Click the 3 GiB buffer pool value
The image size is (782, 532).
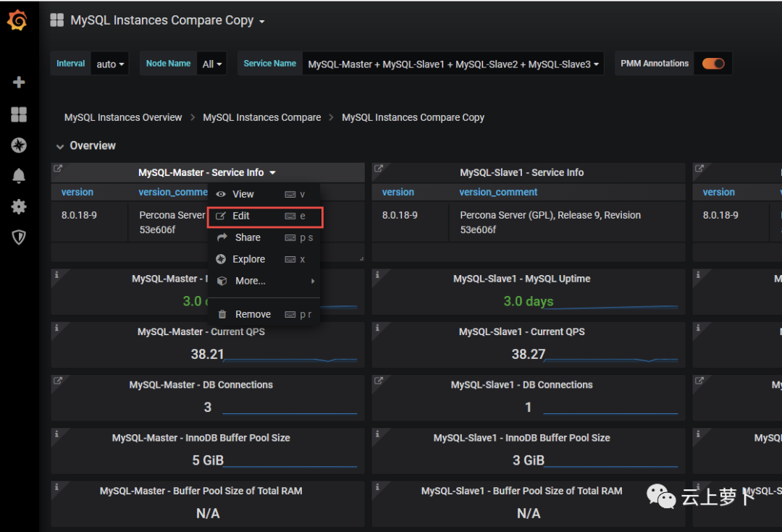528,460
